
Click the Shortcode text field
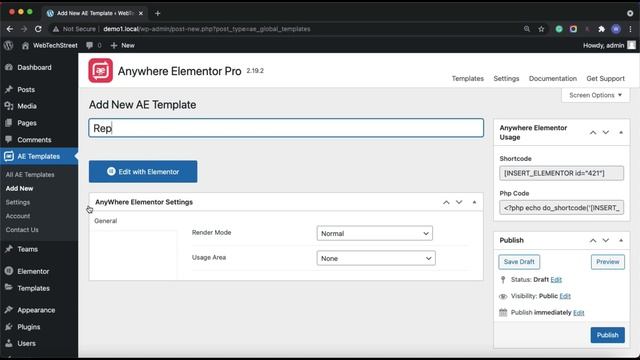561,173
